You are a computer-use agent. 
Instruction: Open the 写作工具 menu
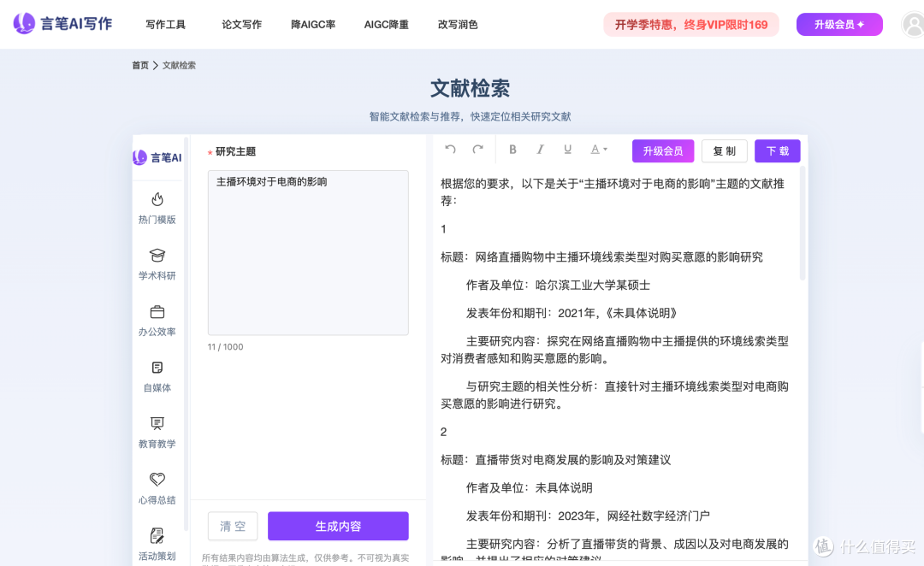(166, 25)
